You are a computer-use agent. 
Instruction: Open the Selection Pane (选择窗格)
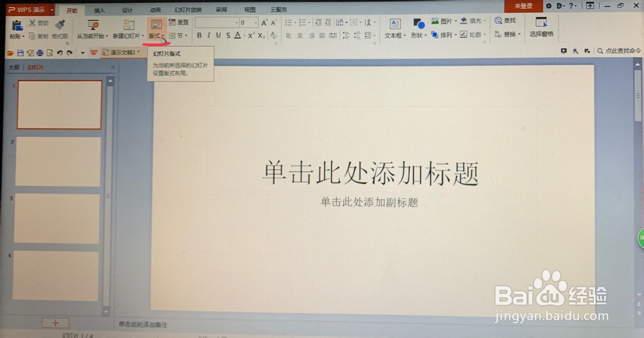[x=542, y=28]
